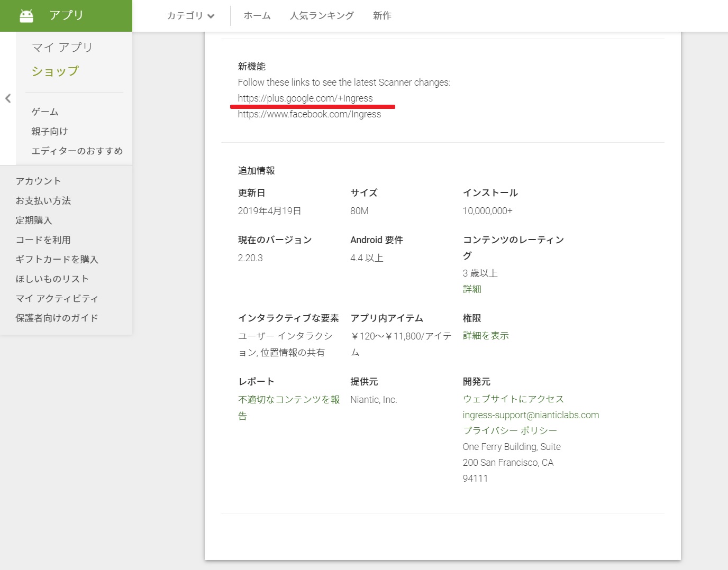Click version number 2.20.3
728x570 pixels.
click(x=250, y=258)
